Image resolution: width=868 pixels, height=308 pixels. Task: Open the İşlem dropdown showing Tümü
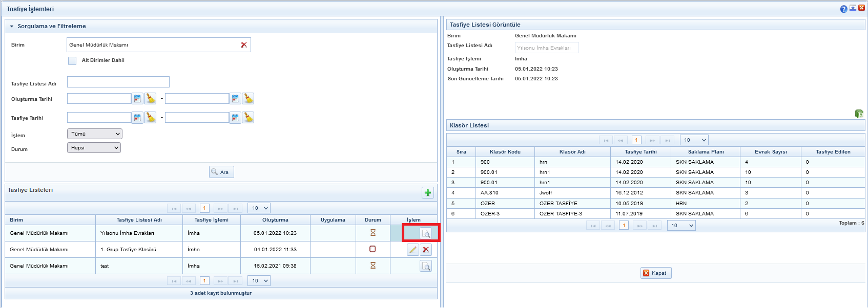95,134
